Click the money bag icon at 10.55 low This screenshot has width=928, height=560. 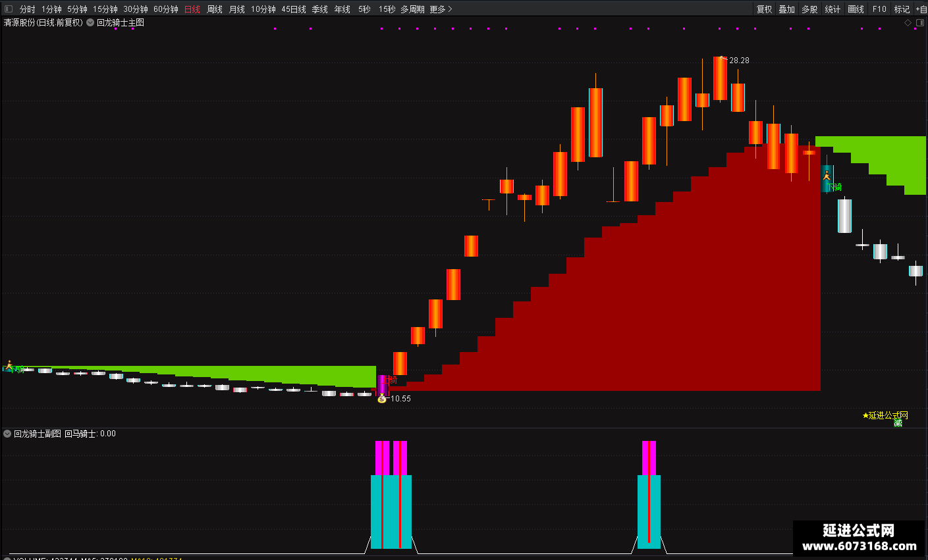click(x=381, y=399)
